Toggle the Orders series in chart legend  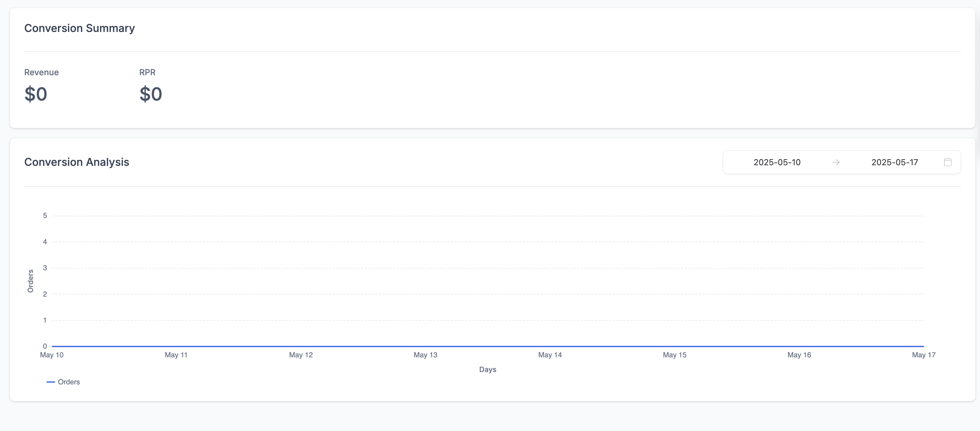pos(69,382)
